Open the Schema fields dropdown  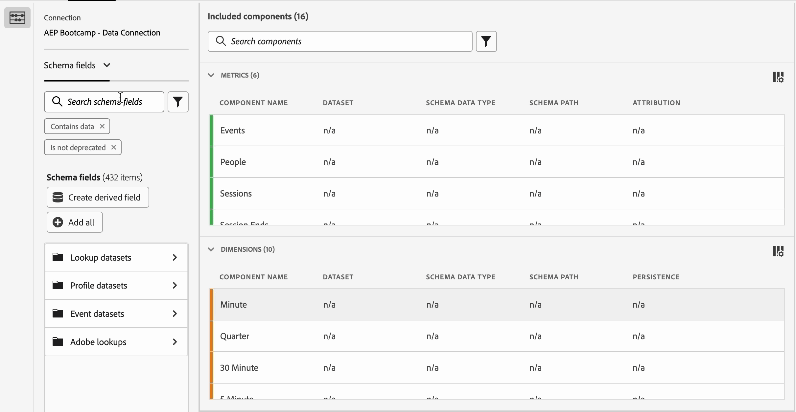[77, 65]
